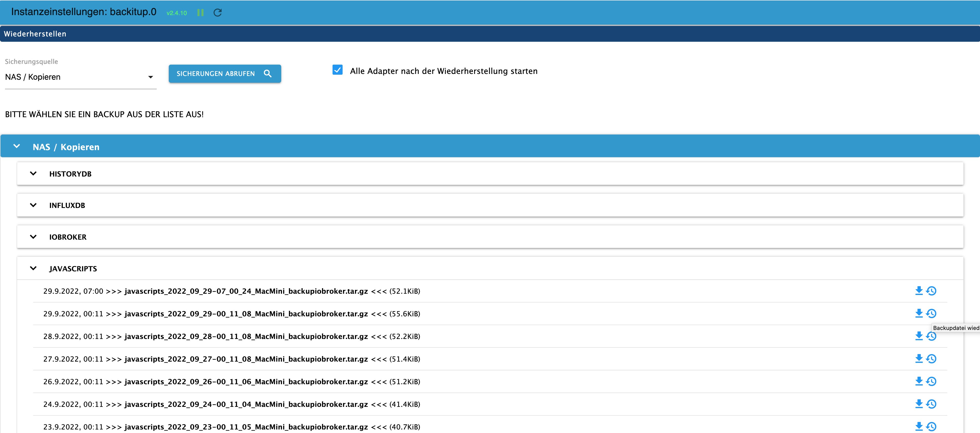Click the reload instance icon
The width and height of the screenshot is (980, 433).
pyautogui.click(x=218, y=13)
